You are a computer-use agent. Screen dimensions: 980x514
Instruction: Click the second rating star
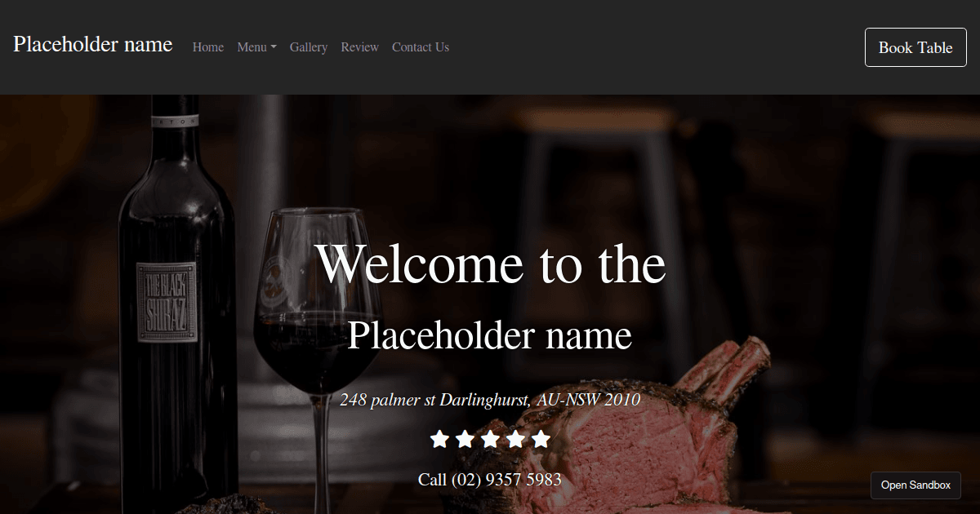pos(465,440)
